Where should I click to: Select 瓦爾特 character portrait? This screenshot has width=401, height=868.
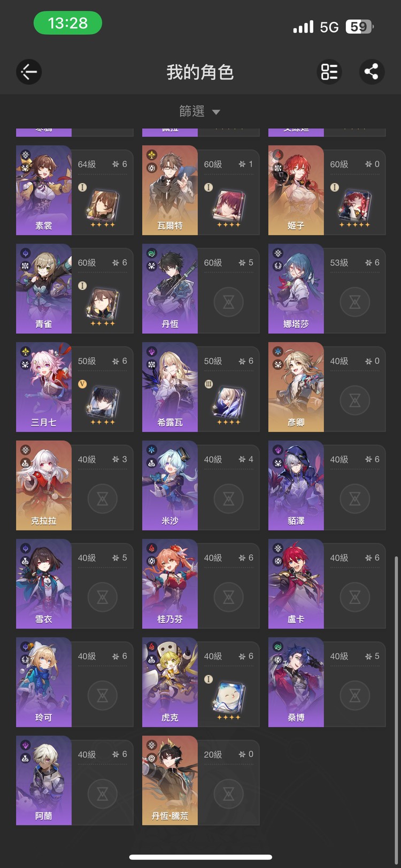tap(170, 190)
